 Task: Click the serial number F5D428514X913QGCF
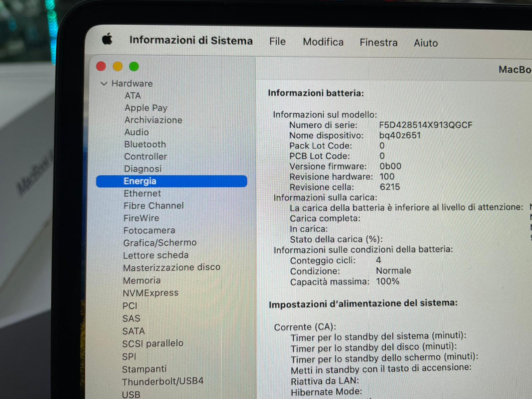tap(426, 125)
